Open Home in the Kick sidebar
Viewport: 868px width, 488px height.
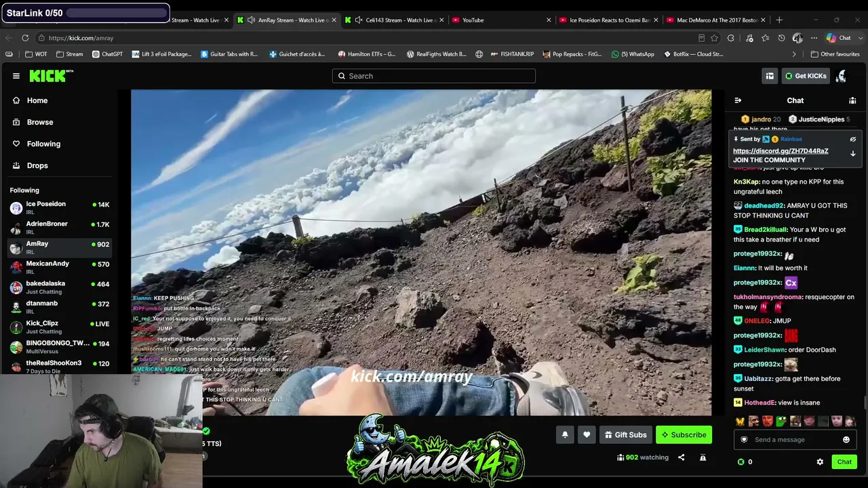click(x=37, y=100)
